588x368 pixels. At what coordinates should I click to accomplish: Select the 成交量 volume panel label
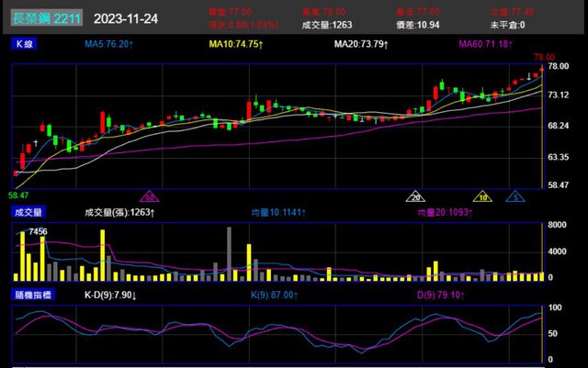(28, 212)
